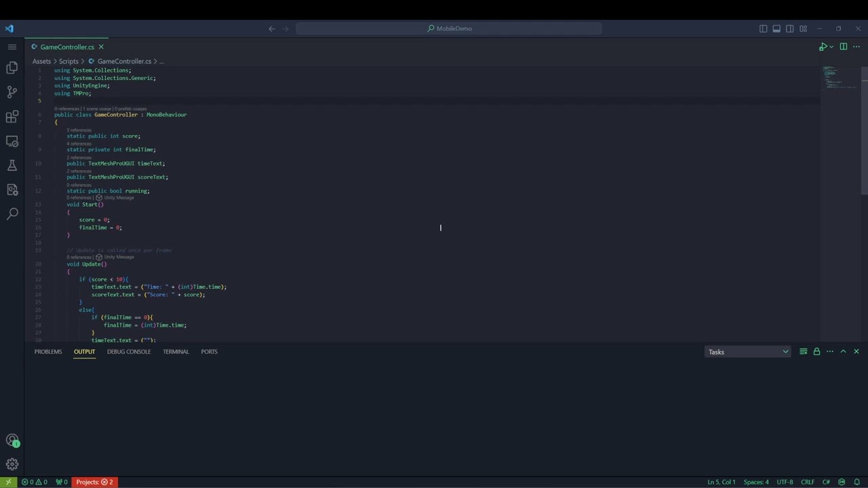Open the Scripts breadcrumb
Screen dimensions: 868x488
click(68, 61)
